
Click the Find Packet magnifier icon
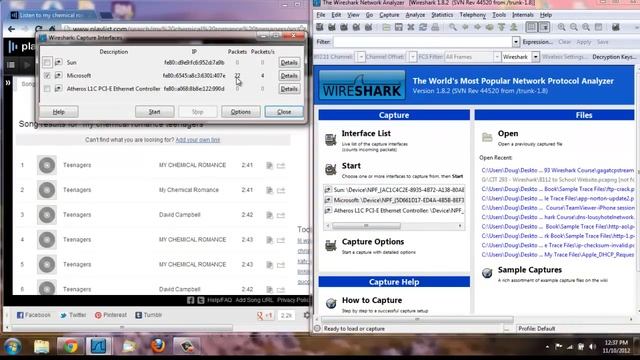coord(453,27)
